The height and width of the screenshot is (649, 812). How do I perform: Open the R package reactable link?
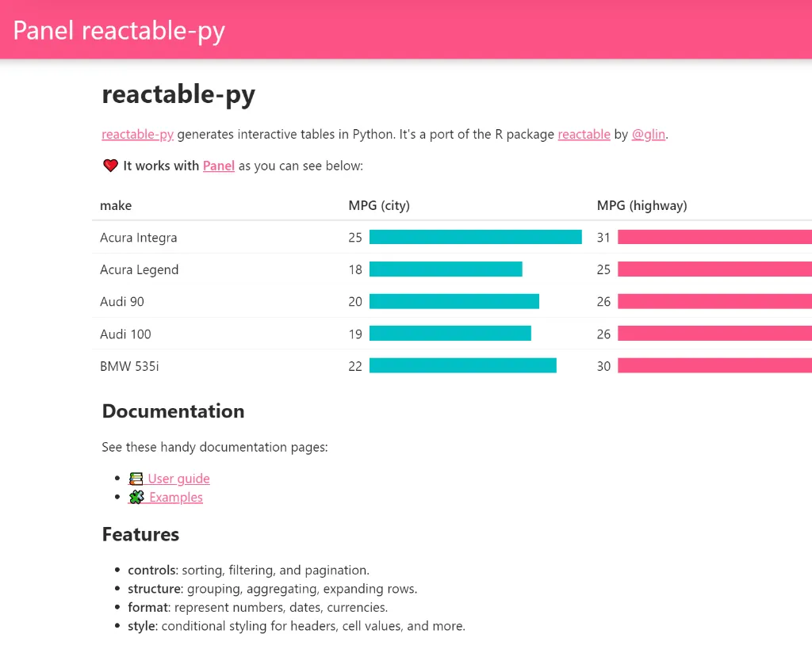[584, 134]
